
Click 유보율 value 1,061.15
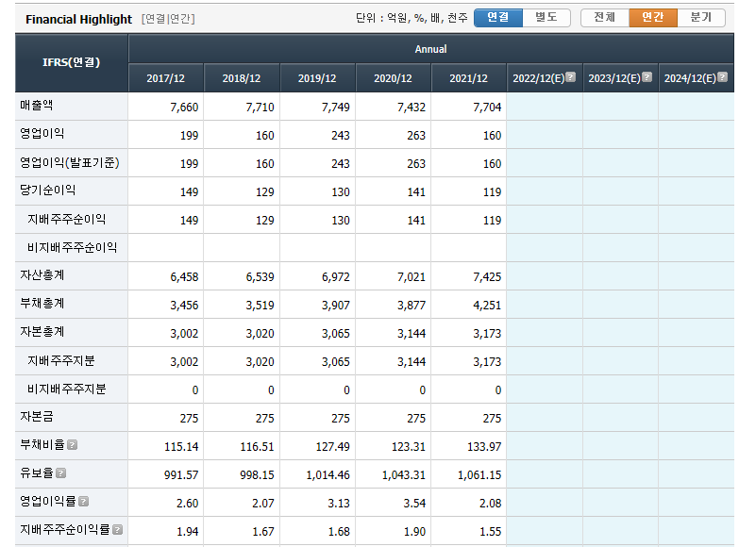pos(479,475)
